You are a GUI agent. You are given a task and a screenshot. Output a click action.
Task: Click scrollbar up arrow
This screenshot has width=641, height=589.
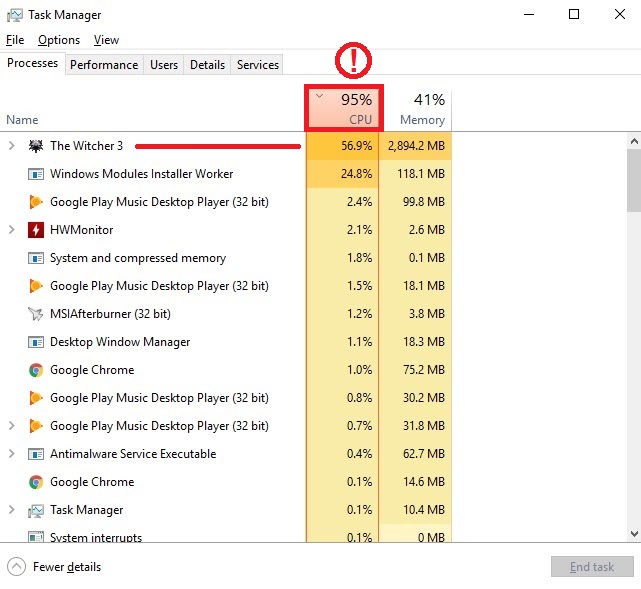(x=634, y=141)
